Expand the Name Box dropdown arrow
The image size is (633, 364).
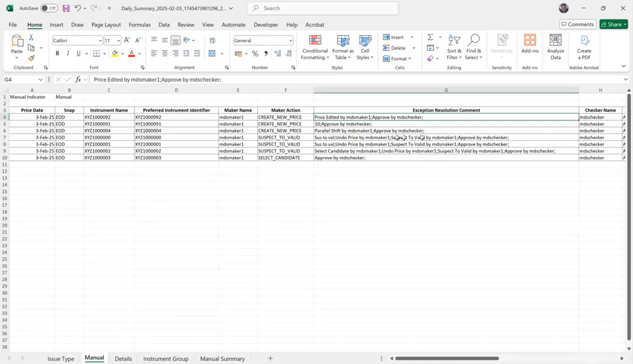[40, 80]
